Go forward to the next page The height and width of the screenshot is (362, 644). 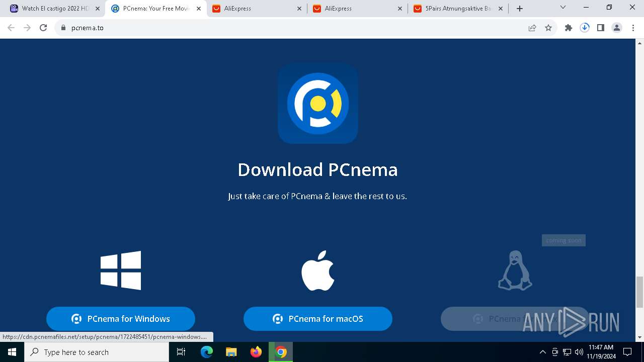coord(27,28)
